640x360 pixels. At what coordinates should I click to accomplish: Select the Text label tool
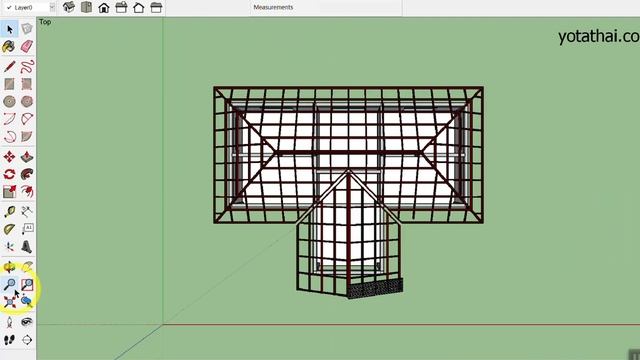(27, 229)
